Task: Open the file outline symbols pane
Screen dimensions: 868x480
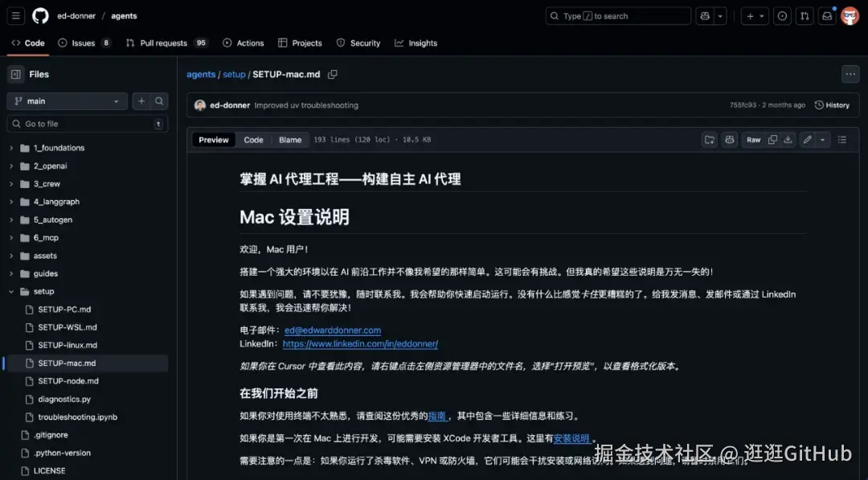Action: [841, 139]
